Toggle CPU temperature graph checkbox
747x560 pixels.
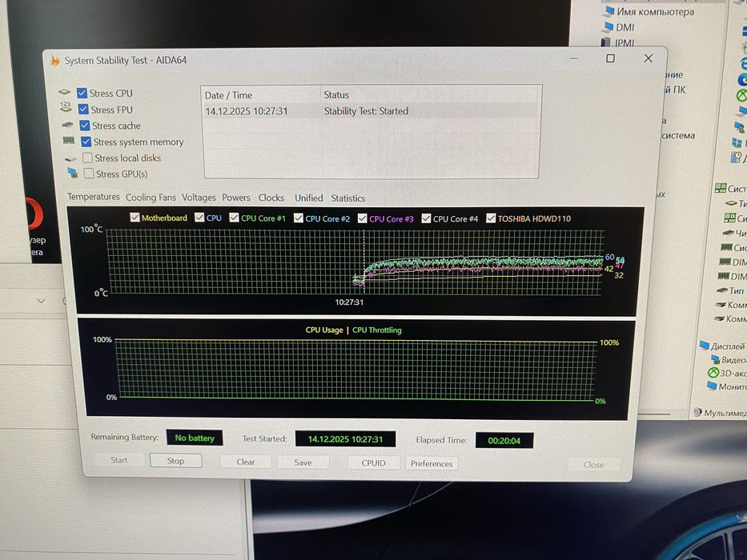tap(199, 217)
